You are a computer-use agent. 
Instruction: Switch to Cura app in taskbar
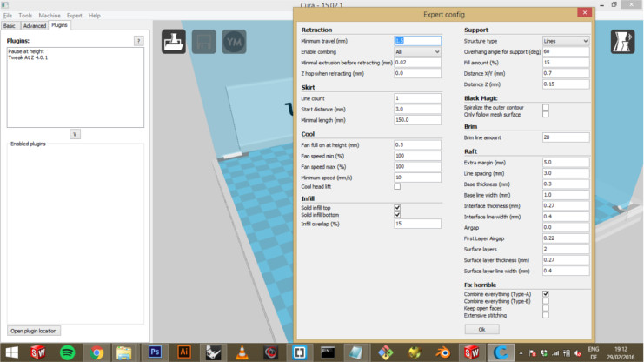point(501,352)
